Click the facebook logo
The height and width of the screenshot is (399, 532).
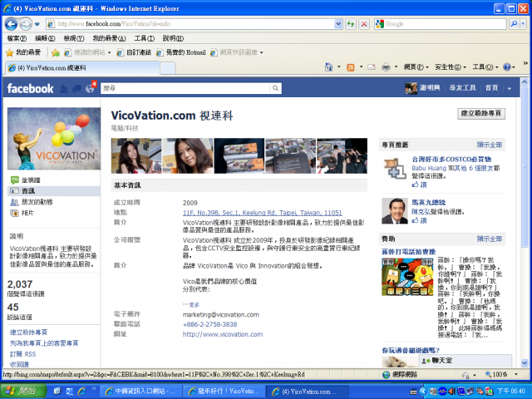pyautogui.click(x=30, y=89)
